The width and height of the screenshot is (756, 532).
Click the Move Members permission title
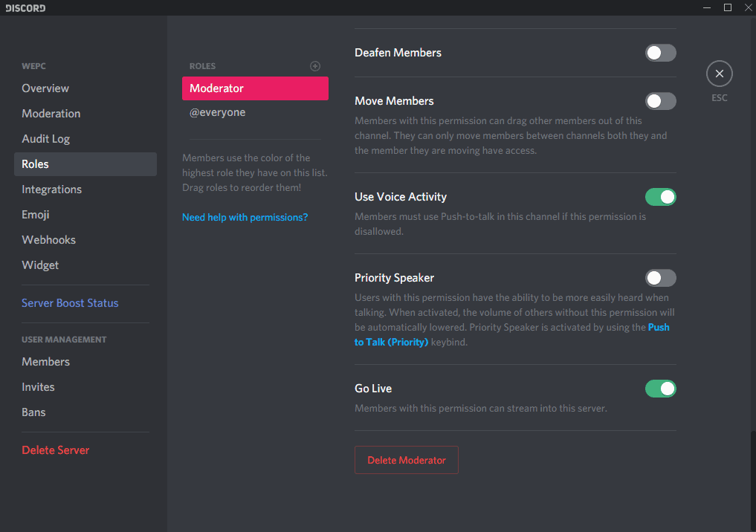(395, 101)
